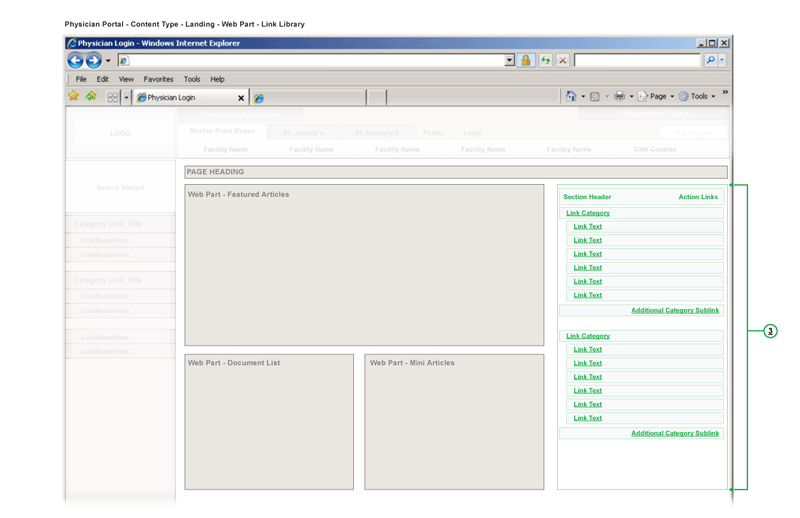
Task: Select the Morton Plant Mease tab
Action: pyautogui.click(x=222, y=131)
